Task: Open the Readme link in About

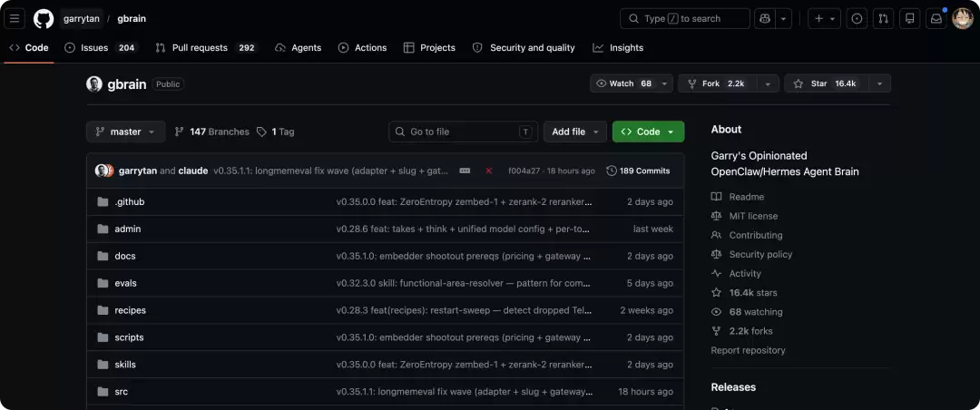Action: (x=738, y=197)
